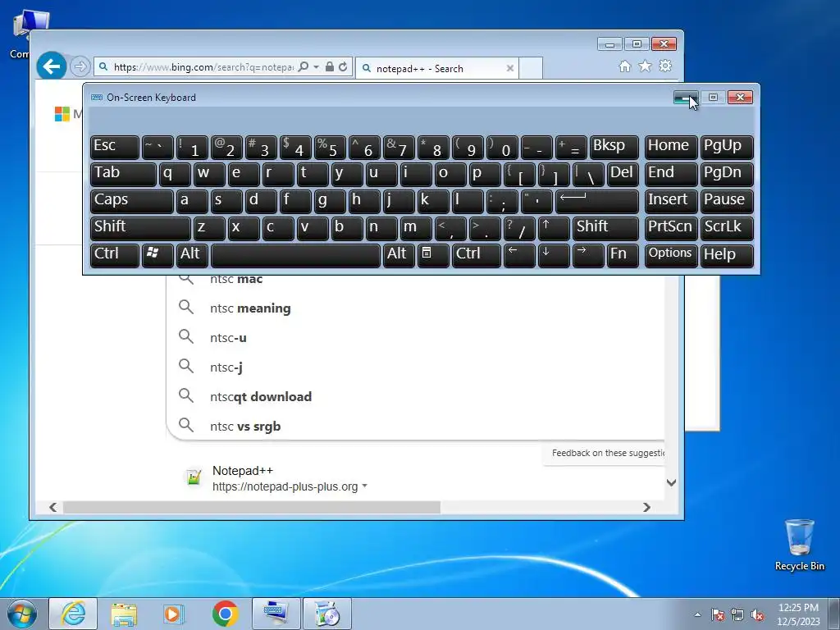Viewport: 840px width, 630px height.
Task: Open On-Screen Keyboard Options
Action: click(671, 255)
